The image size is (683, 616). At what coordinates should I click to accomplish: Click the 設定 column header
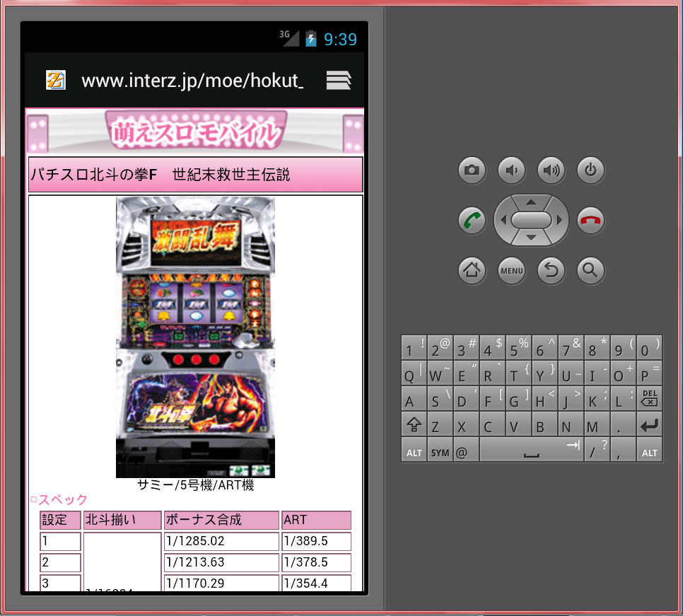(x=60, y=520)
